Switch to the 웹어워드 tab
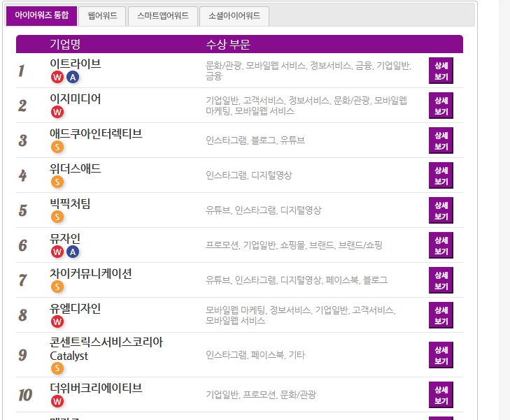 click(x=102, y=16)
